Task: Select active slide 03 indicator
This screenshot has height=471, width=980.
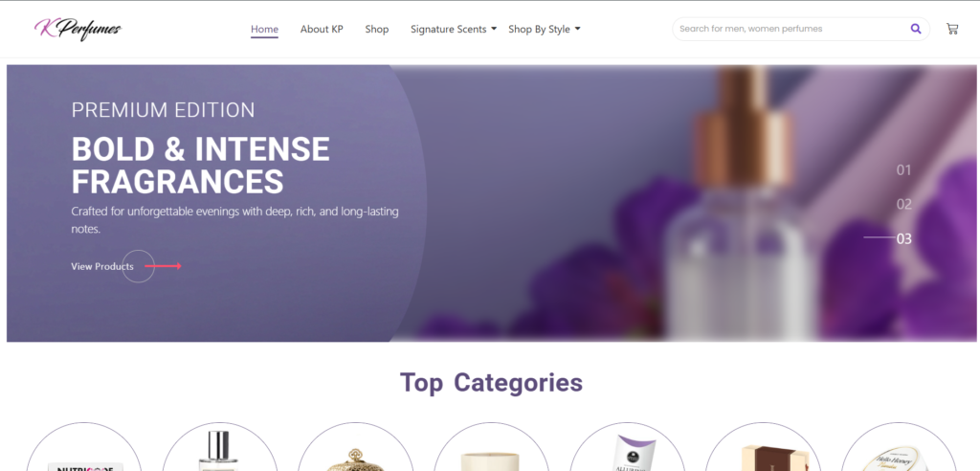Action: coord(903,238)
